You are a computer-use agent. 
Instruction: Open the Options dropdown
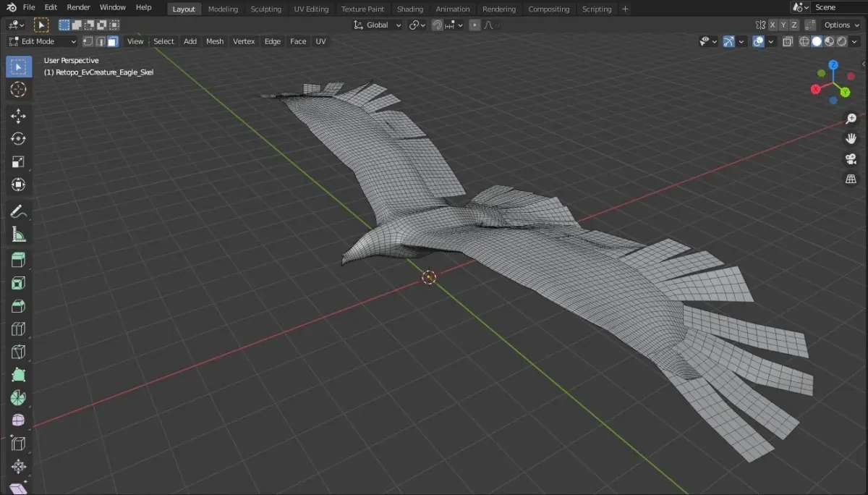pyautogui.click(x=841, y=25)
